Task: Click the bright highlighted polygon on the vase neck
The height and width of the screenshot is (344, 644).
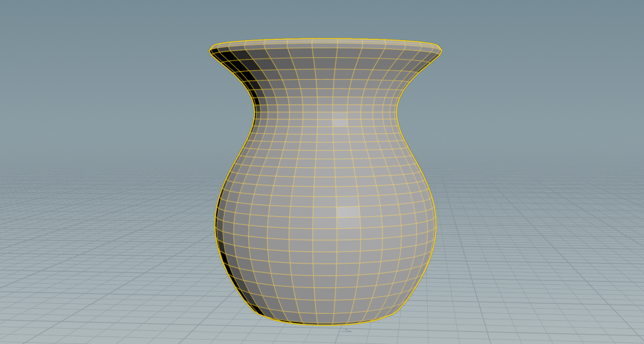Action: coord(340,120)
